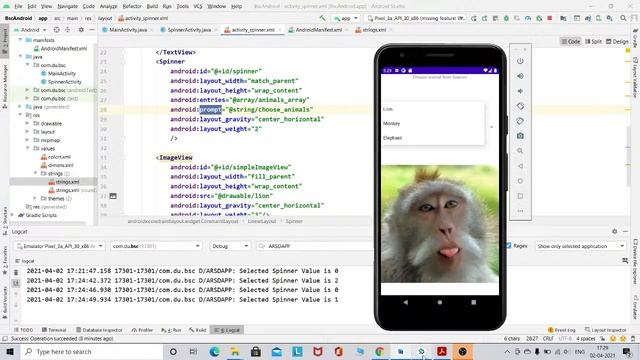Click Select Opened File target icon in Project panel

point(56,30)
